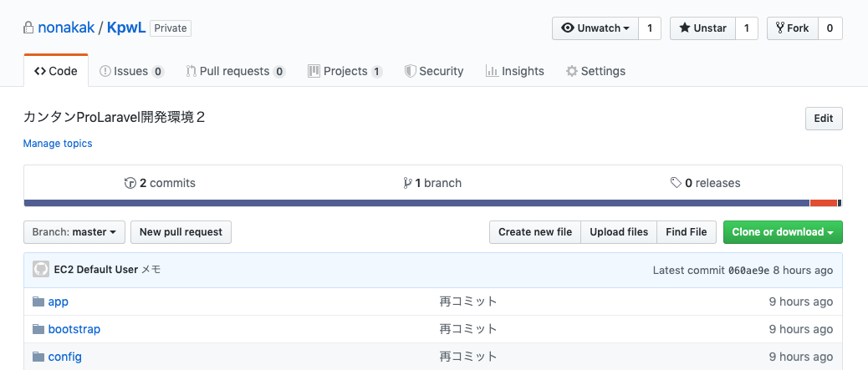The image size is (868, 370).
Task: Fork the repository
Action: (x=792, y=28)
